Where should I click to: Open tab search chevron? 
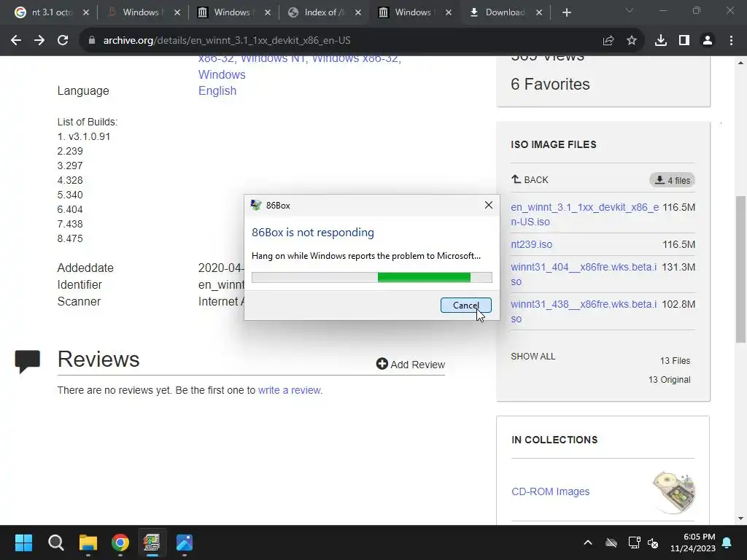point(630,10)
